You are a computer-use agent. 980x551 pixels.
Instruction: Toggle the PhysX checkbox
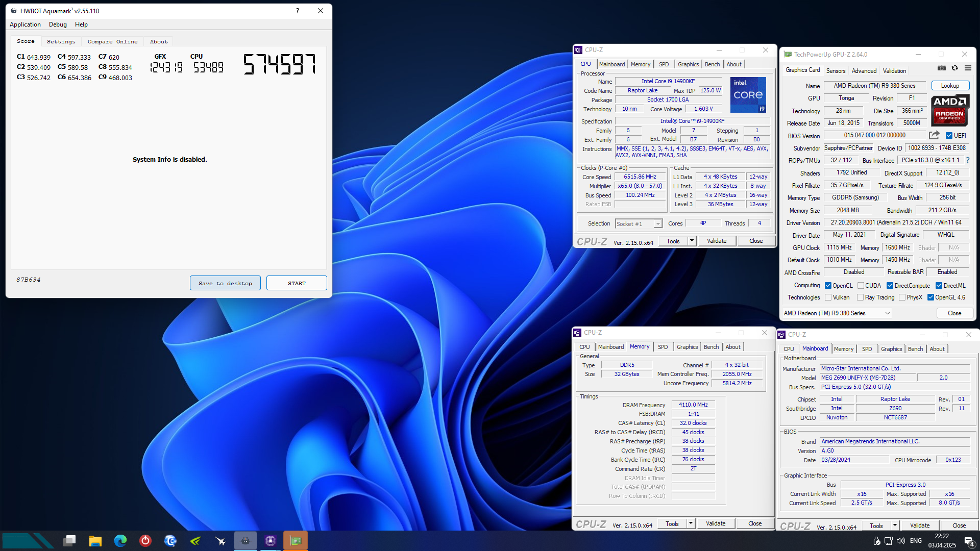[902, 297]
